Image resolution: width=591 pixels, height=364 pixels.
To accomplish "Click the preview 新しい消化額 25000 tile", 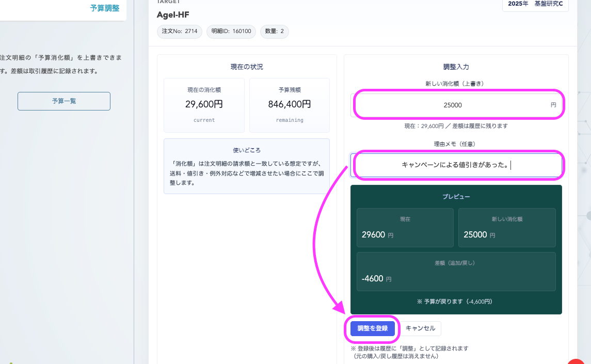I will pos(507,228).
